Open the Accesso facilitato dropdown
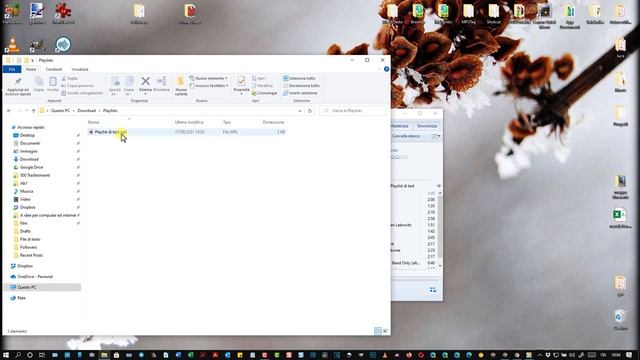Viewport: 640px width, 360px height. point(209,86)
